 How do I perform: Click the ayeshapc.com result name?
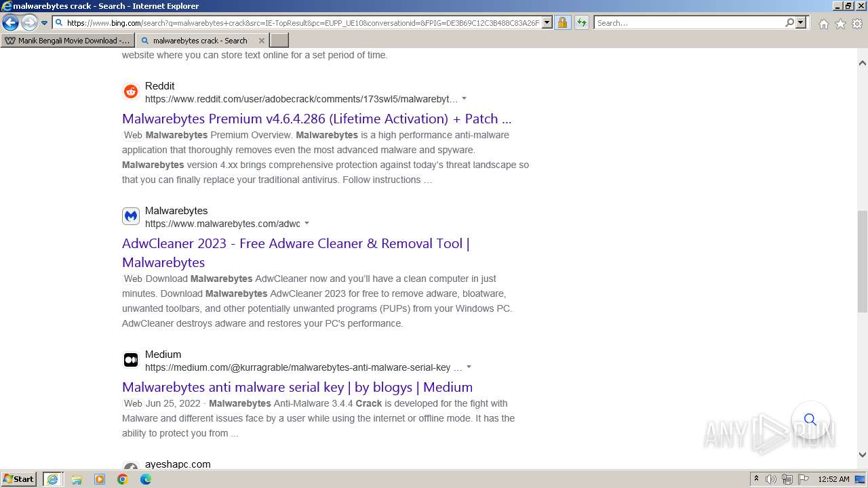point(178,465)
